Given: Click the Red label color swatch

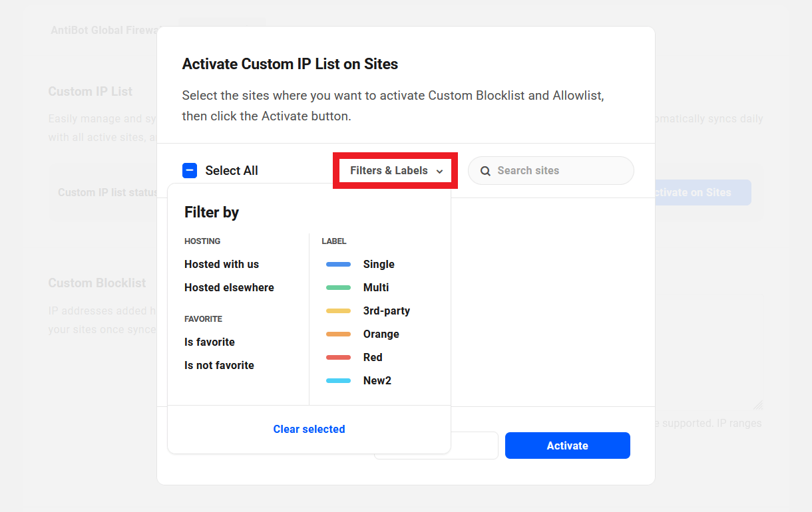Looking at the screenshot, I should click(x=338, y=358).
